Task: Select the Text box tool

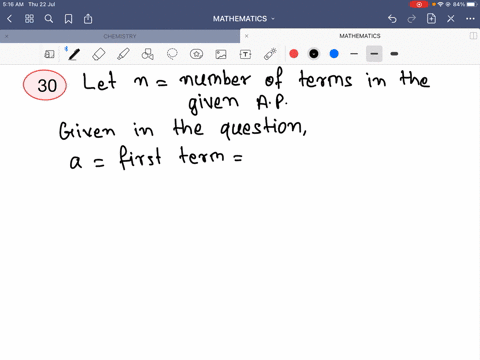Action: click(x=245, y=54)
